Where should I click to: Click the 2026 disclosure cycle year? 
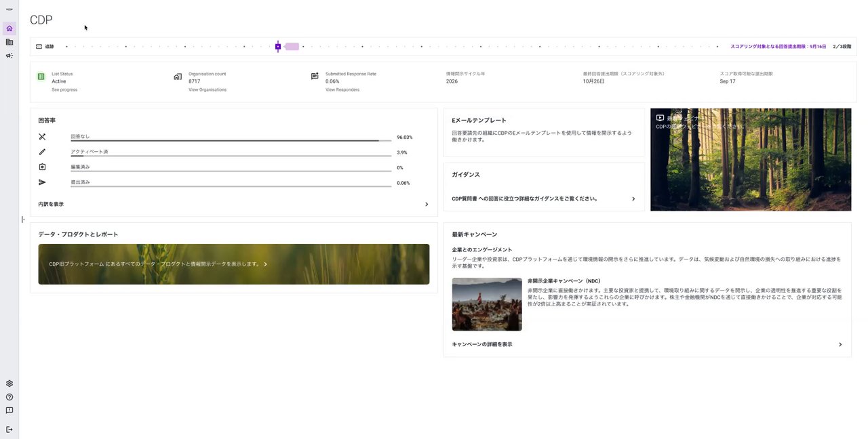[452, 81]
